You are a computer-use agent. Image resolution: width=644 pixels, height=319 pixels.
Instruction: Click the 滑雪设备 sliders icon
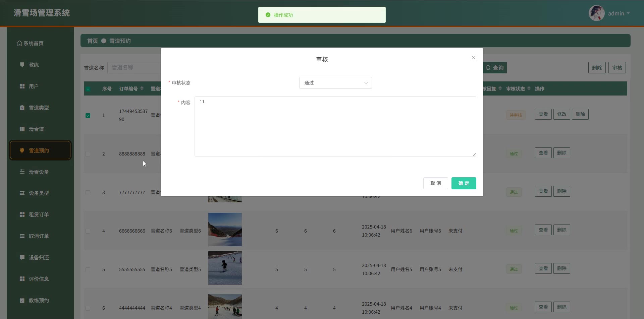tap(22, 172)
